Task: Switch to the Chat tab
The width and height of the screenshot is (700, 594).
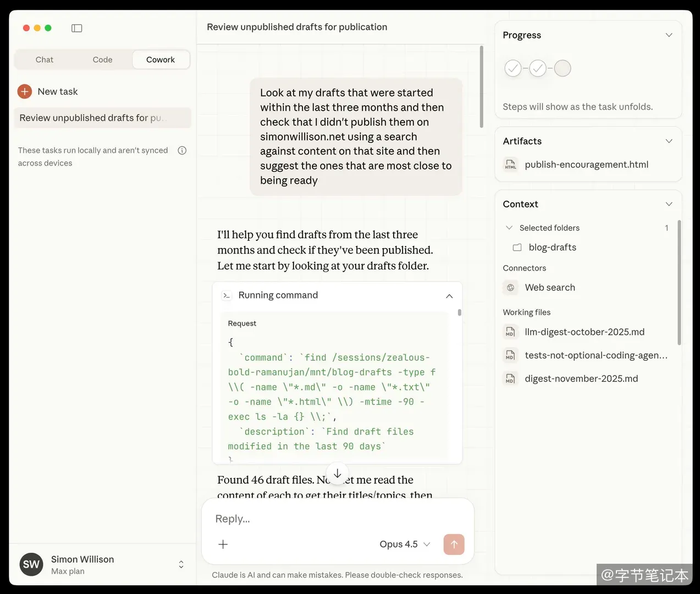Action: [x=45, y=59]
